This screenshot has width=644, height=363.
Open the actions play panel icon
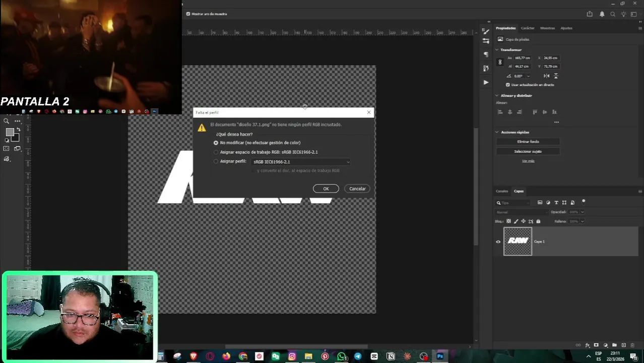[486, 82]
